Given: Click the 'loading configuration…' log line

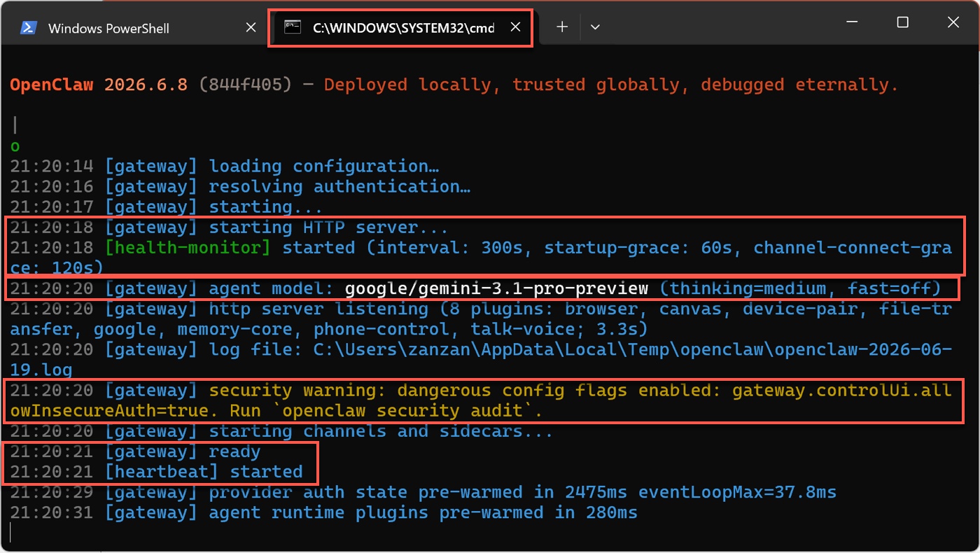Looking at the screenshot, I should pos(225,167).
